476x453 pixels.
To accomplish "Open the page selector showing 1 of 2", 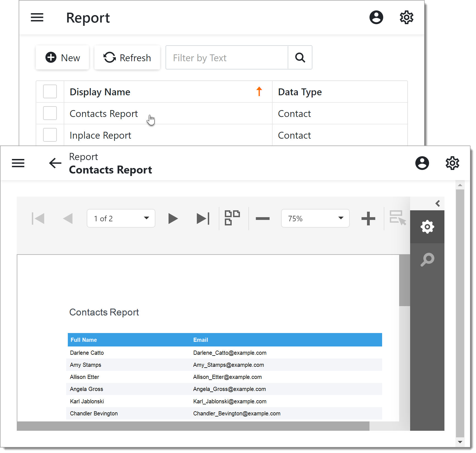I will (121, 219).
